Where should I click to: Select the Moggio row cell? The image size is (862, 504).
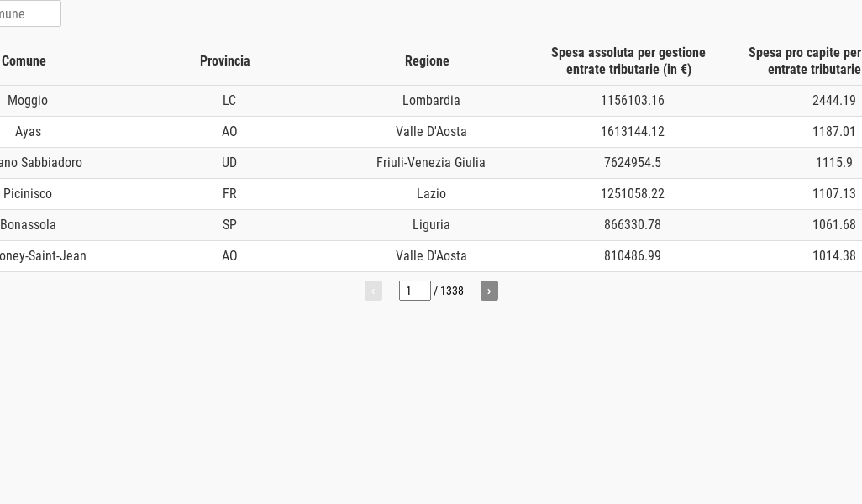[x=28, y=100]
